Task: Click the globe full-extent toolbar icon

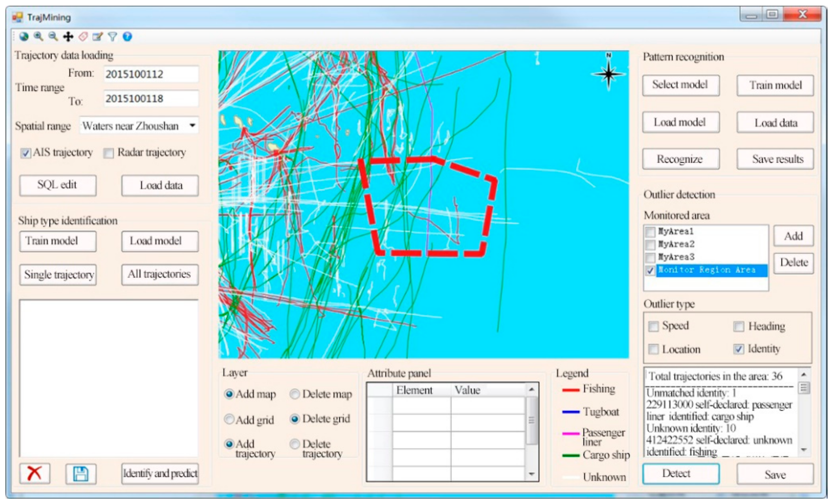Action: 24,37
